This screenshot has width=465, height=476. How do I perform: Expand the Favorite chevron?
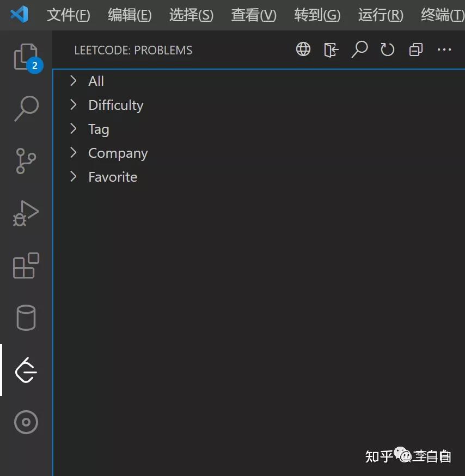click(x=73, y=177)
